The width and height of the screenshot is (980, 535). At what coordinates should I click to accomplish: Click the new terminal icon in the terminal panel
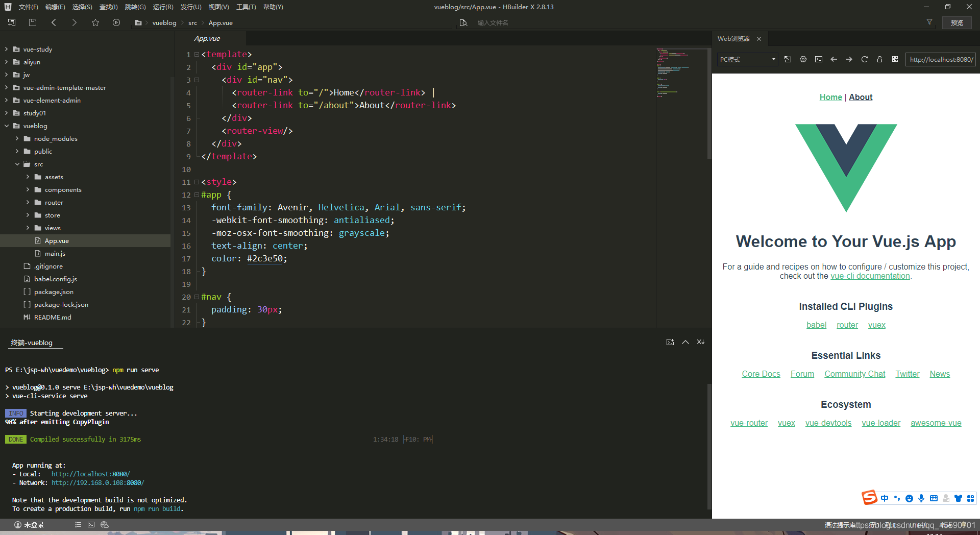coord(670,342)
